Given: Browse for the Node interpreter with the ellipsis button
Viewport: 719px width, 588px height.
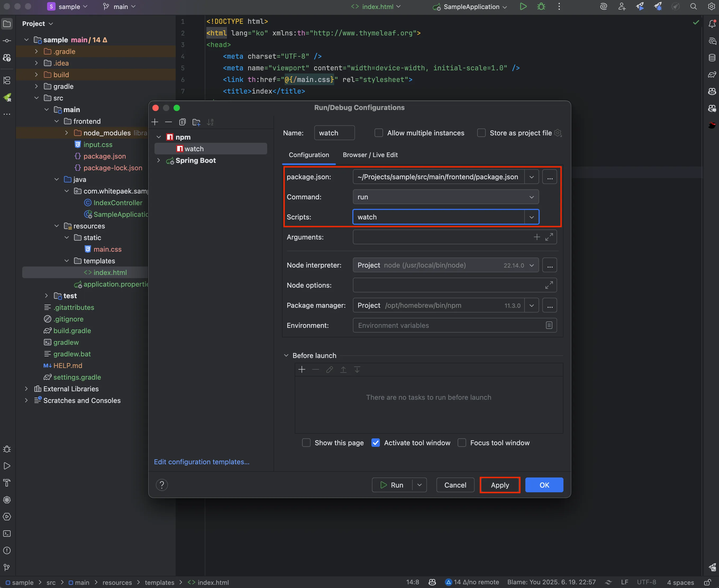Looking at the screenshot, I should [550, 265].
